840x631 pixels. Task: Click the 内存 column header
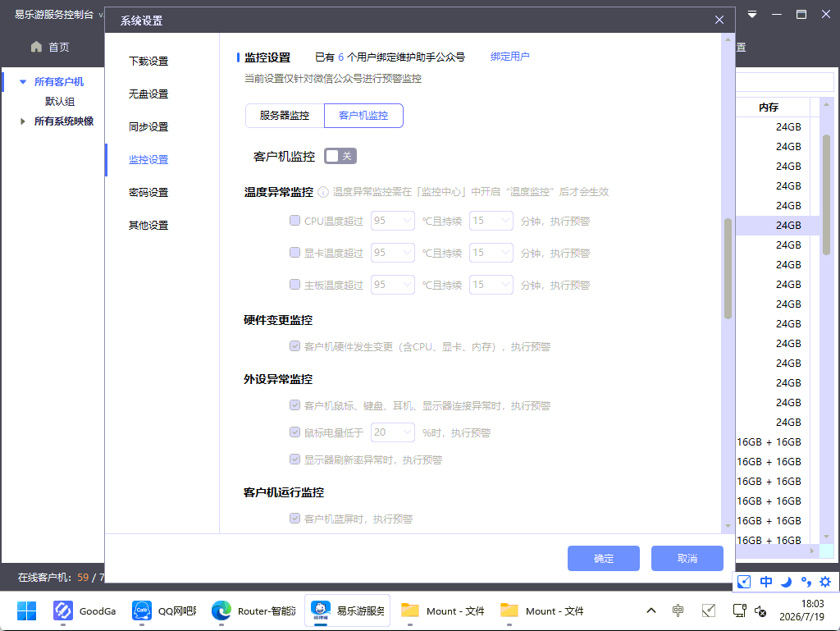tap(769, 107)
